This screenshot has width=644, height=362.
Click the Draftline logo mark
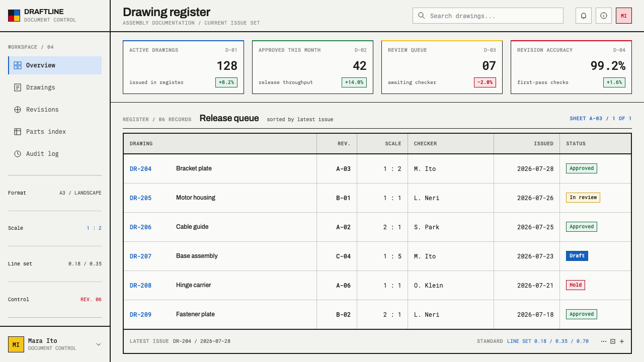click(x=14, y=16)
